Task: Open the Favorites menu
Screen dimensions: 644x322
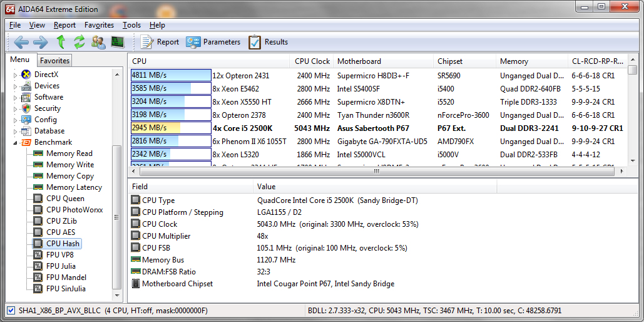Action: pos(99,25)
